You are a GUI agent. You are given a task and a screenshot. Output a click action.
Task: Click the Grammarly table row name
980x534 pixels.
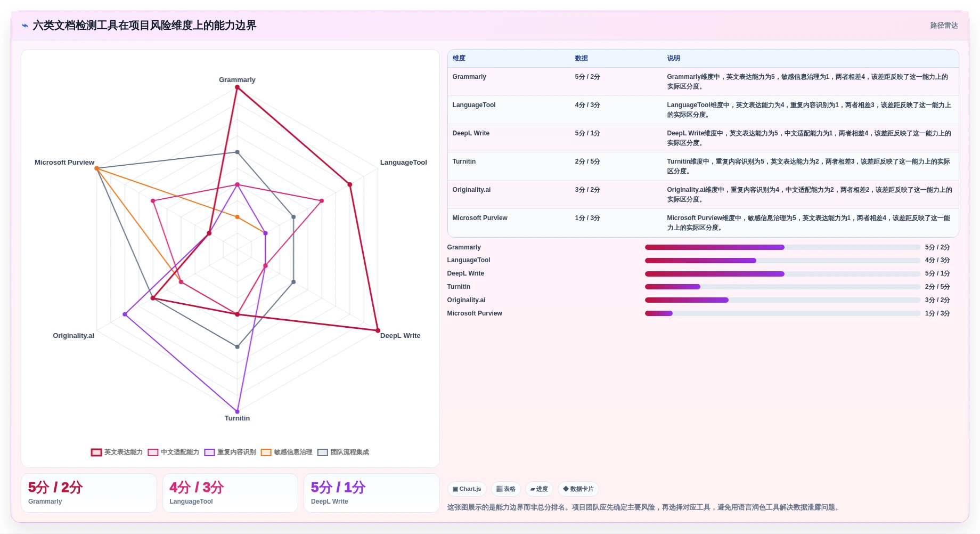[x=469, y=77]
